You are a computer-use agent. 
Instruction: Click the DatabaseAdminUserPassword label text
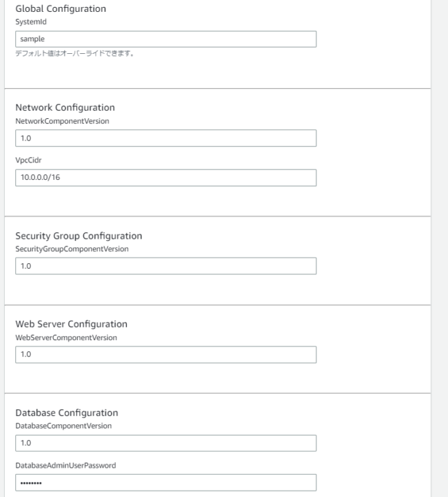point(66,465)
